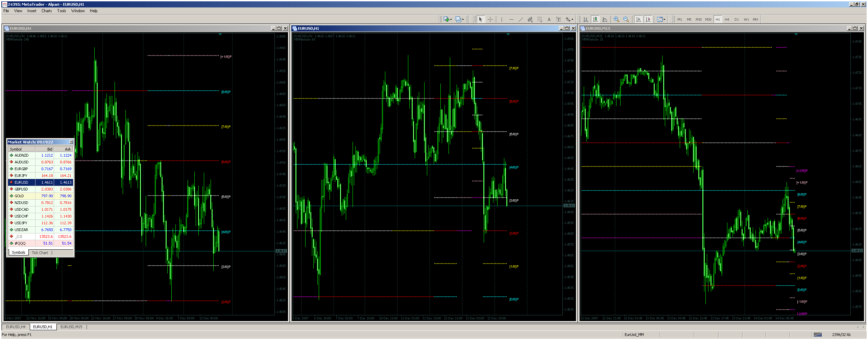This screenshot has height=339, width=868.
Task: Select the Horizontal Line drawing tool
Action: click(x=511, y=19)
